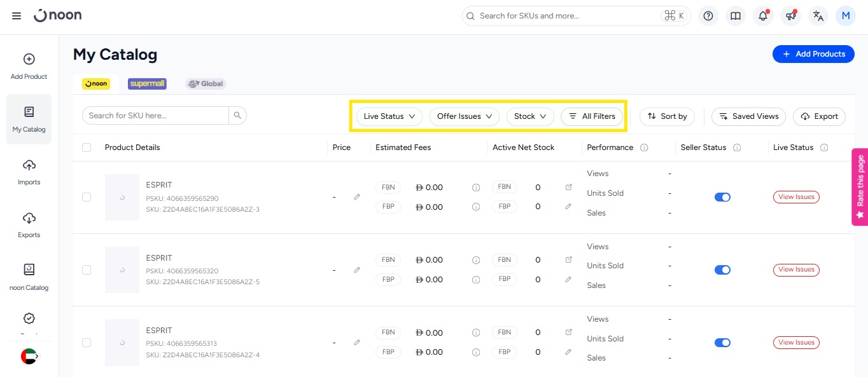Screen dimensions: 868x377
Task: Expand the Stock filter dropdown
Action: point(530,116)
